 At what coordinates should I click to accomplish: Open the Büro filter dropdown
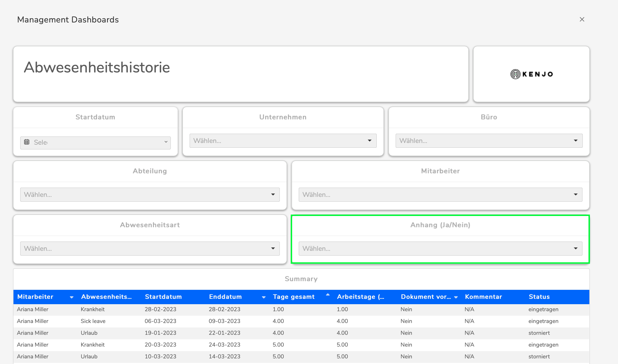click(x=489, y=141)
